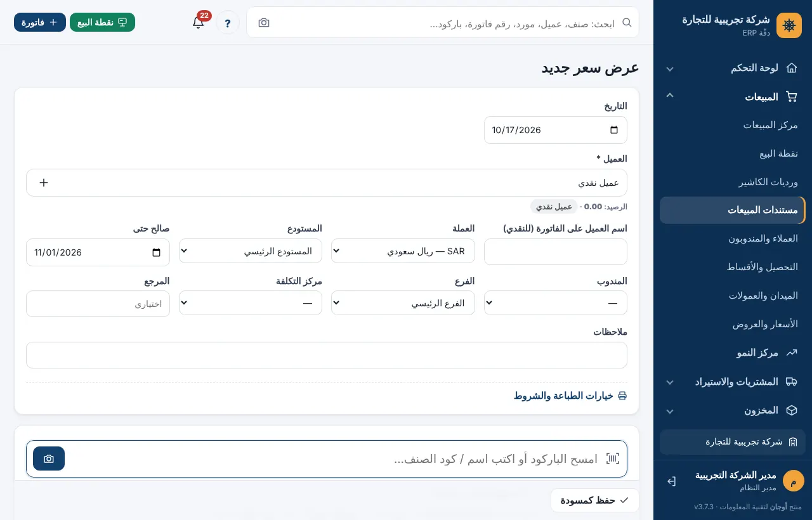
Task: Open calendar picker for صالح حتى field
Action: [x=157, y=252]
